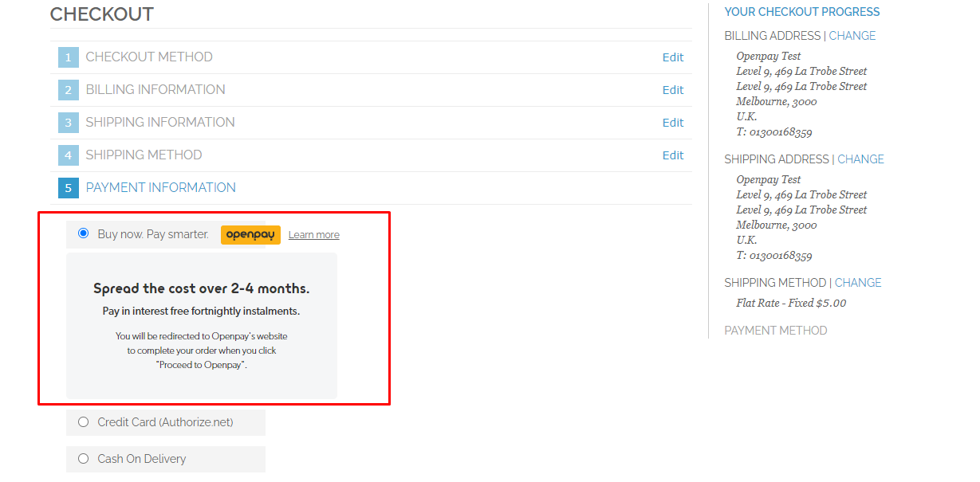Screen dimensions: 980x482
Task: Expand the Shipping Information section
Action: pyautogui.click(x=160, y=123)
